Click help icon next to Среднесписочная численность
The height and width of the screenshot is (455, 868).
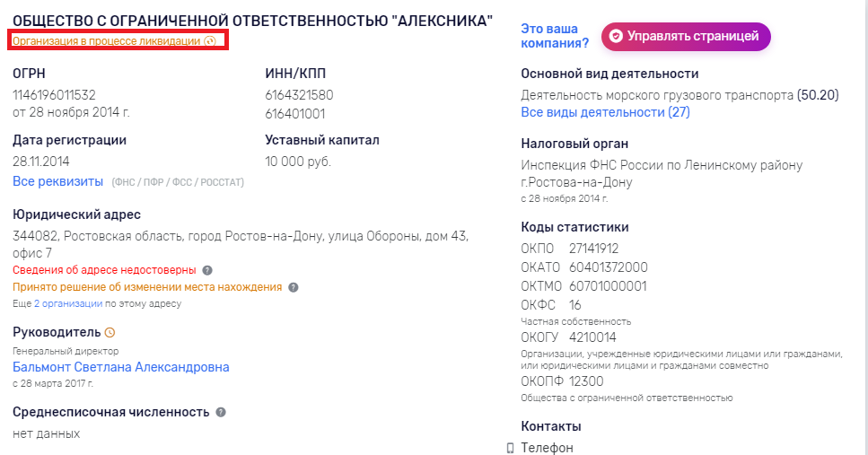pos(221,413)
